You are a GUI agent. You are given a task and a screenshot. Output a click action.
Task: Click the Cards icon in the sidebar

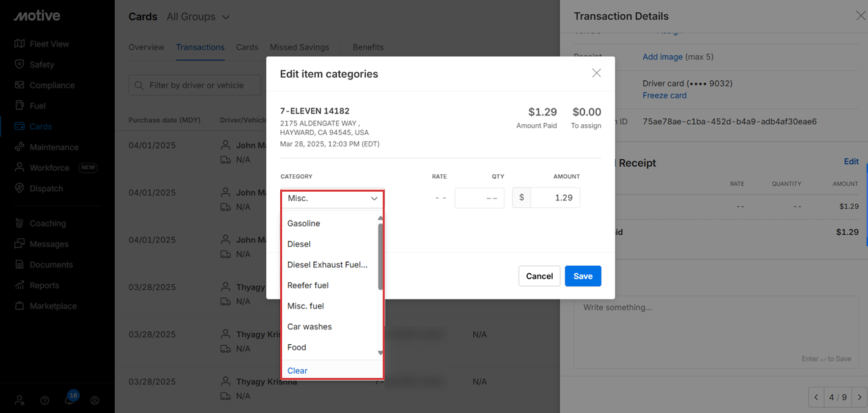click(x=20, y=126)
